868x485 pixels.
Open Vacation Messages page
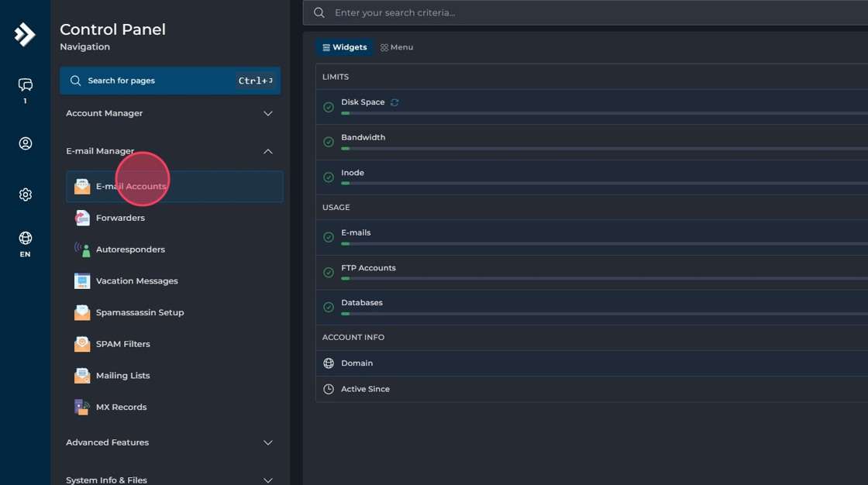tap(136, 281)
